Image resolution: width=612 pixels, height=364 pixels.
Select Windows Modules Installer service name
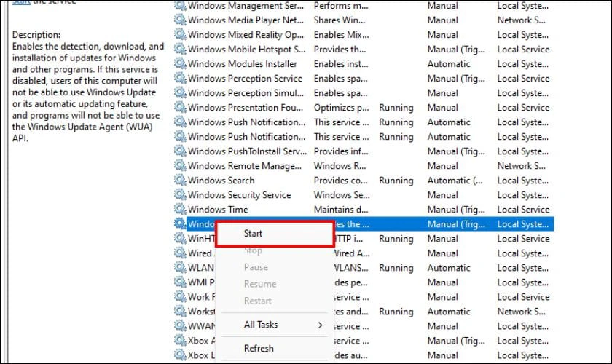[243, 63]
